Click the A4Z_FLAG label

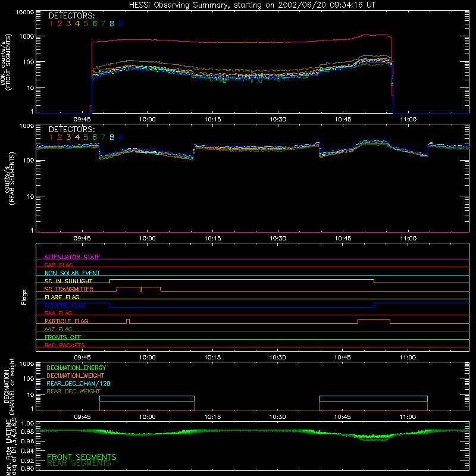tap(58, 329)
